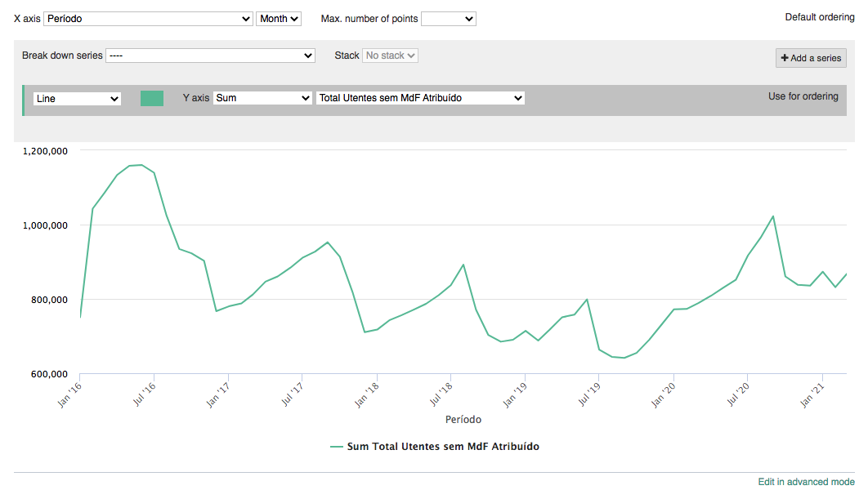Click the Add a series button
The height and width of the screenshot is (490, 868).
pos(811,58)
